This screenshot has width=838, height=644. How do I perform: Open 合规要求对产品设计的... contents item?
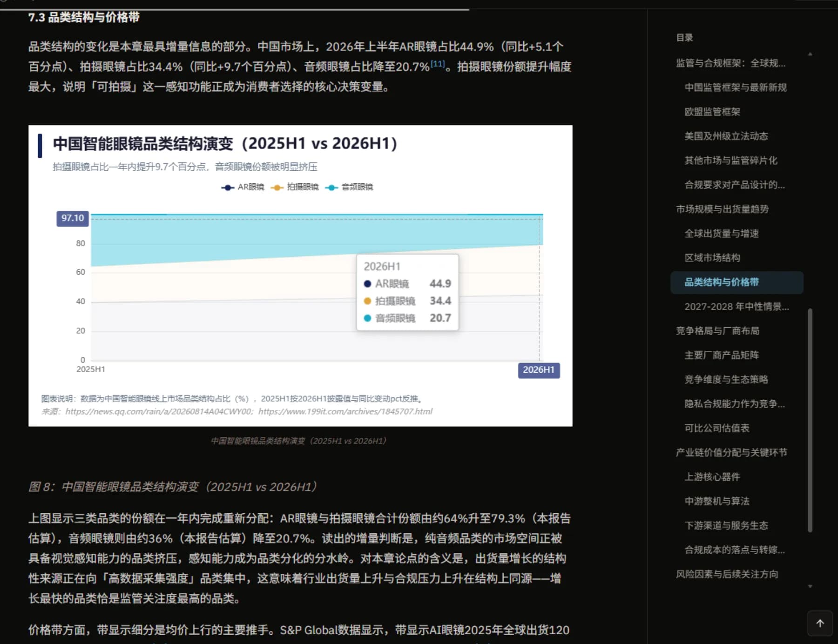click(x=735, y=185)
